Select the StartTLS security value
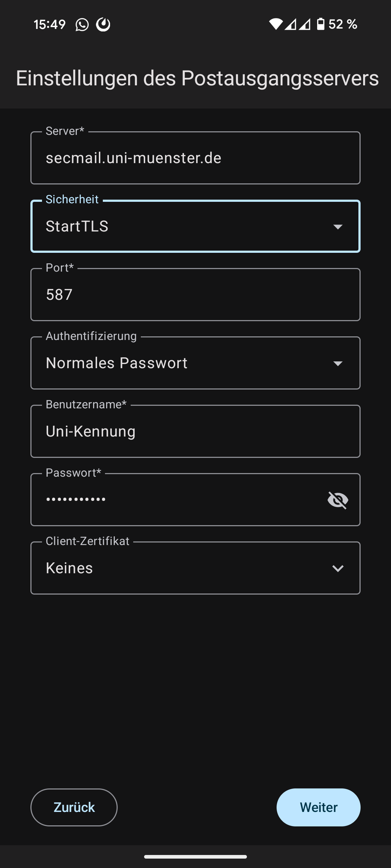This screenshot has width=391, height=868. (x=77, y=226)
